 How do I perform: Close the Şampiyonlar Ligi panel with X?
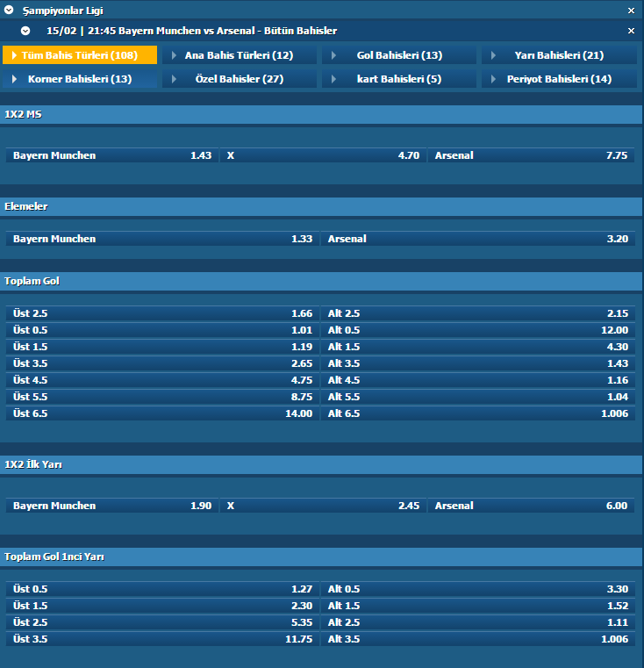[x=631, y=11]
